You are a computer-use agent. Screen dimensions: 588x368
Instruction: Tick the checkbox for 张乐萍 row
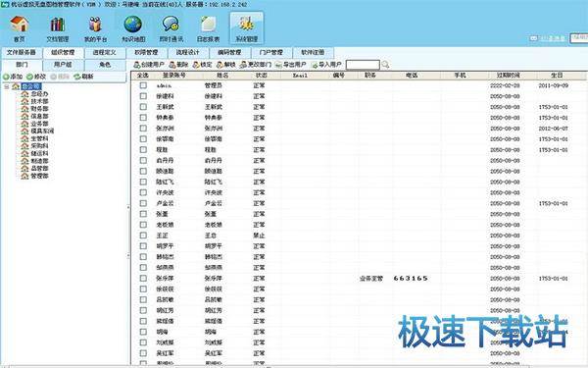143,279
